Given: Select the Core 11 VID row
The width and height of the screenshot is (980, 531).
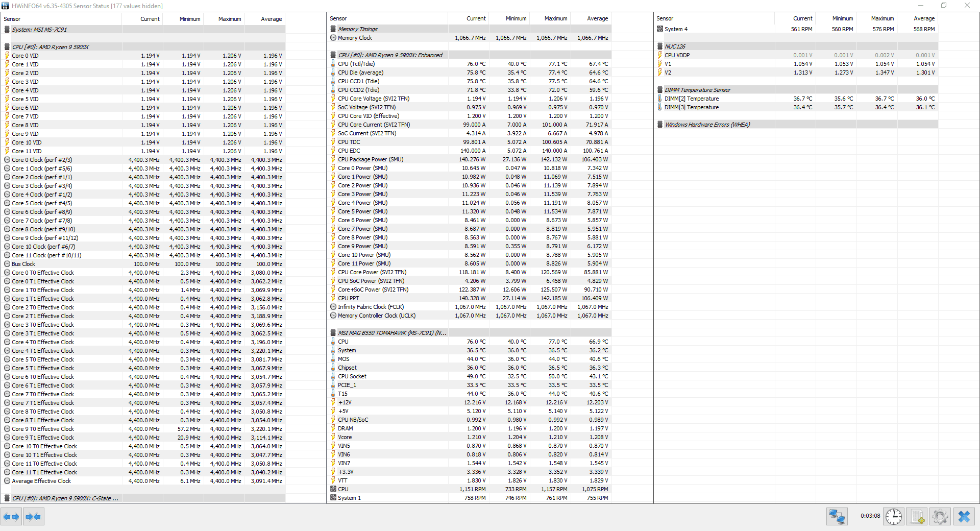Looking at the screenshot, I should coord(143,151).
